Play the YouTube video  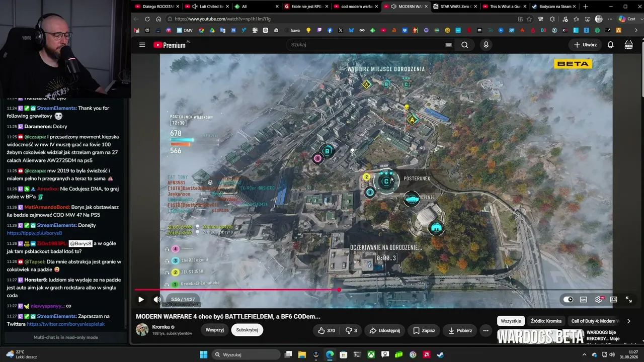pos(141,299)
